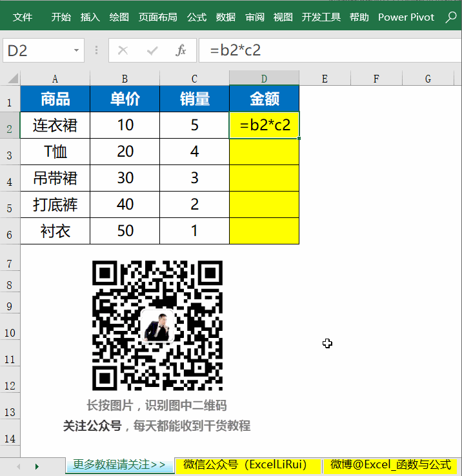Screen dimensions: 462x476
Task: Select the cell containing 打底裤
Action: click(55, 204)
